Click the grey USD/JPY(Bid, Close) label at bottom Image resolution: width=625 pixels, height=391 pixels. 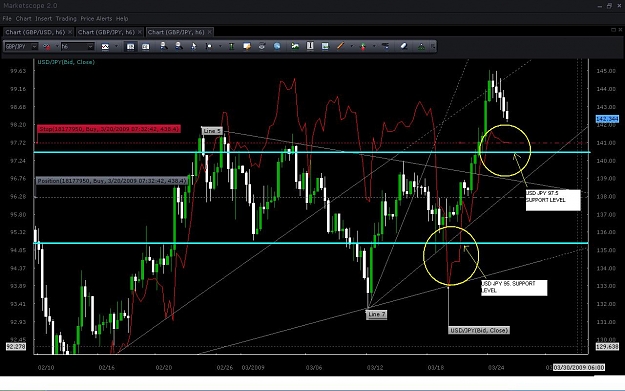pyautogui.click(x=479, y=330)
